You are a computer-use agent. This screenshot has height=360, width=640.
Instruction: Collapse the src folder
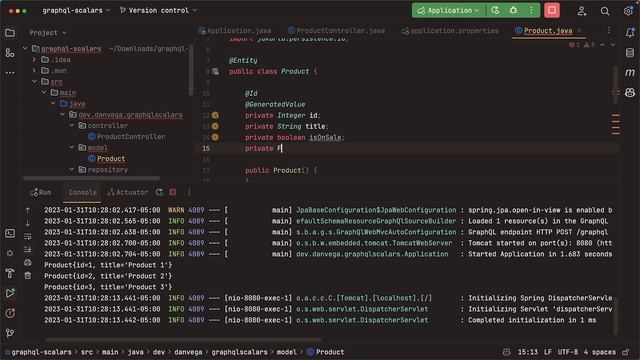point(34,82)
